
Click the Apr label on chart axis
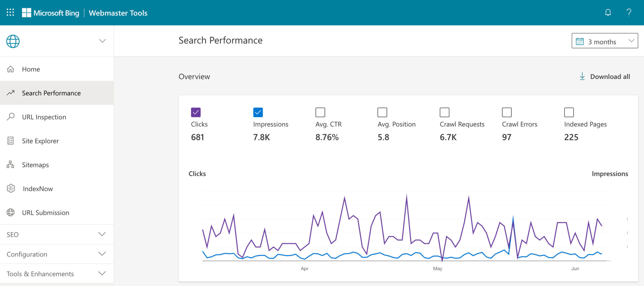(x=305, y=269)
